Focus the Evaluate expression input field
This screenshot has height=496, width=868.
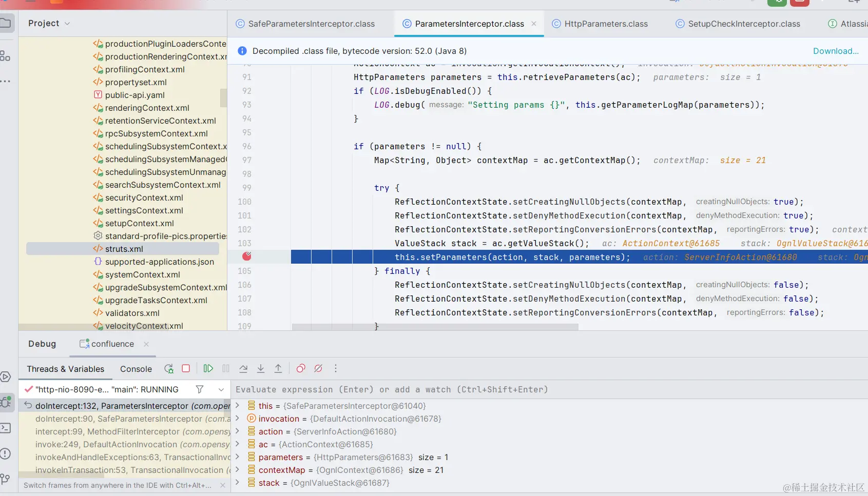pyautogui.click(x=549, y=389)
